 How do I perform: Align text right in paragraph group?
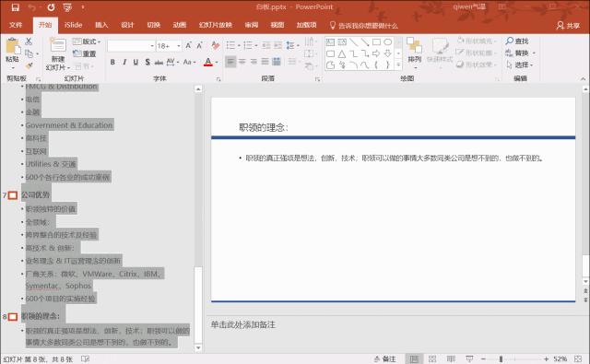(254, 62)
